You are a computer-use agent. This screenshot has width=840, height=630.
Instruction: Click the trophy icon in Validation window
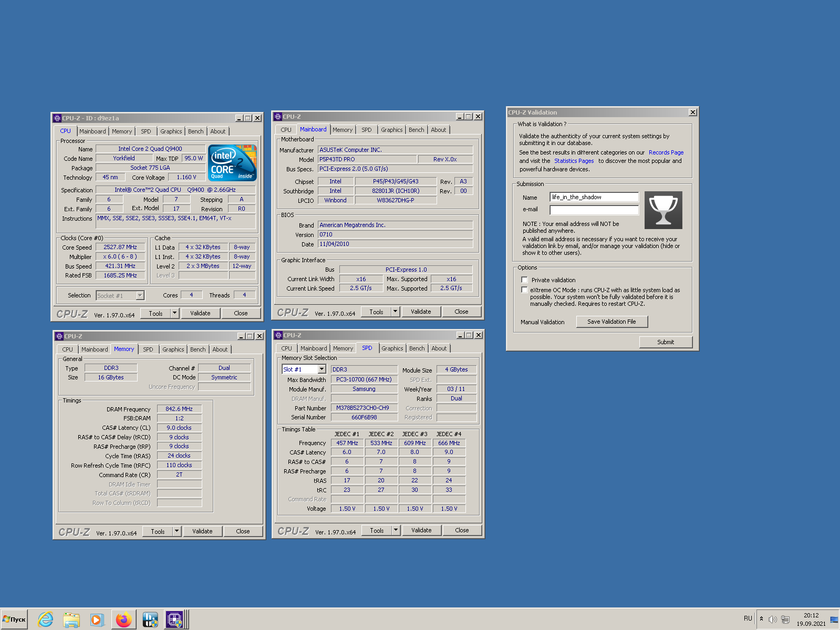(x=663, y=210)
